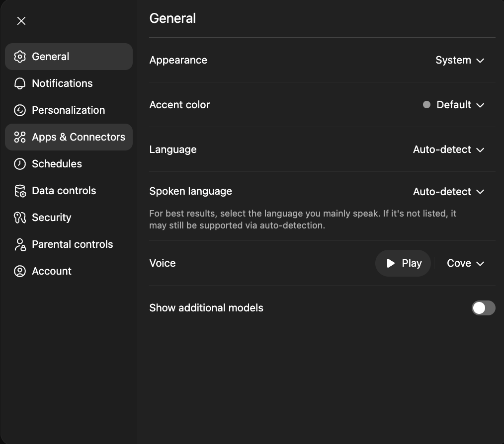Click the Schedules clock icon
The image size is (504, 444).
(x=20, y=164)
